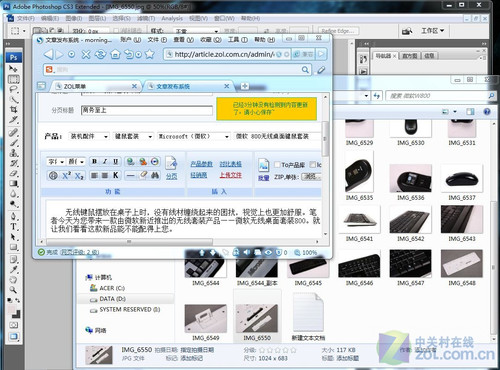Open Explorer view options dropdown arrow

455,112
